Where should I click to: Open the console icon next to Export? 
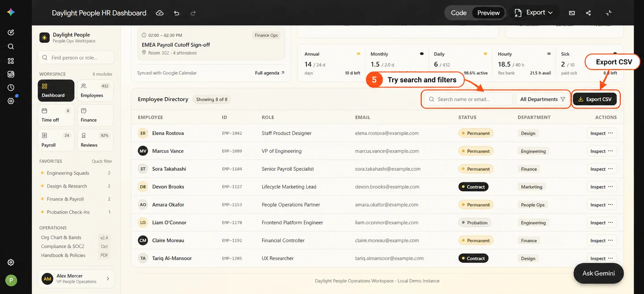[x=572, y=13]
